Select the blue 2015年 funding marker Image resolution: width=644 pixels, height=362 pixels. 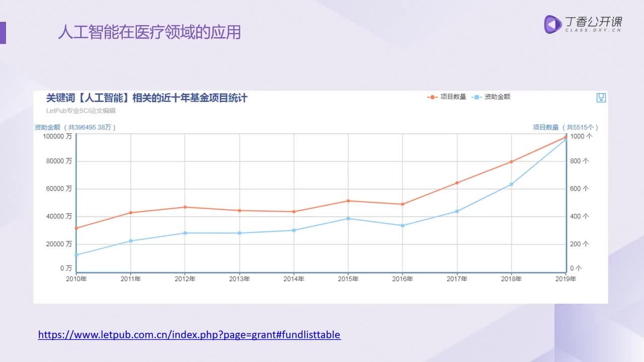[x=348, y=219]
